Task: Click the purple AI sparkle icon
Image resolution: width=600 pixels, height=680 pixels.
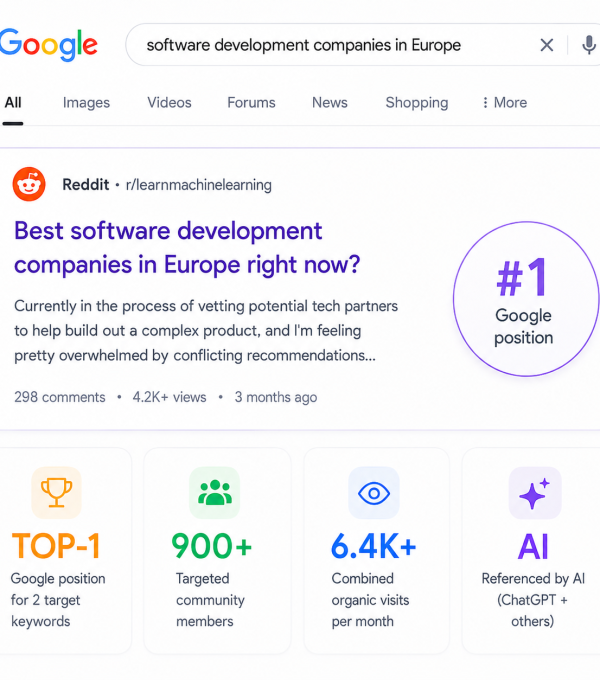Action: coord(535,493)
